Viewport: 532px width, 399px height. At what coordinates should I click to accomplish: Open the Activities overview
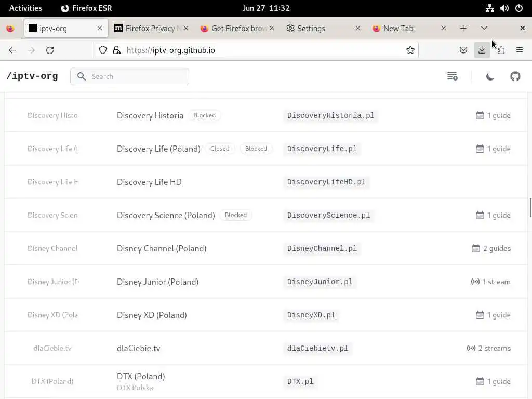click(25, 8)
